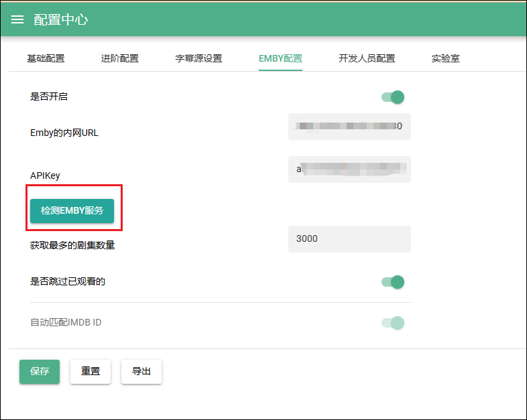Click the 保存 button

[x=40, y=371]
